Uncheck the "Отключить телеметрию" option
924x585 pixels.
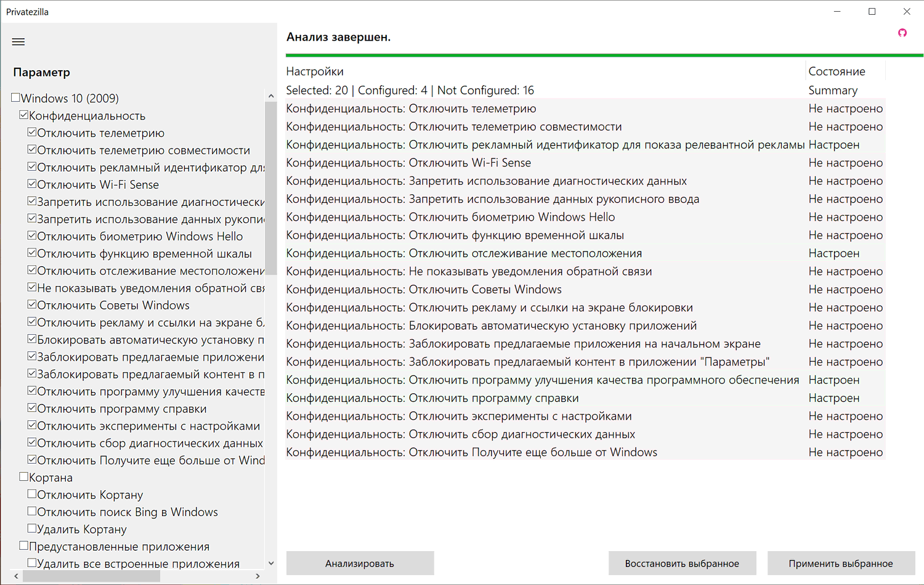point(31,131)
